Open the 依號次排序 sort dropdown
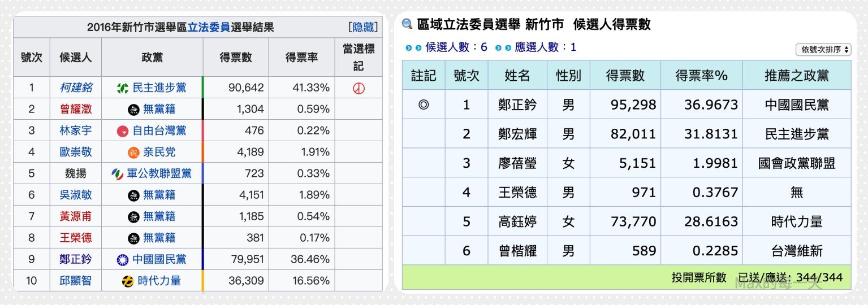 [823, 50]
